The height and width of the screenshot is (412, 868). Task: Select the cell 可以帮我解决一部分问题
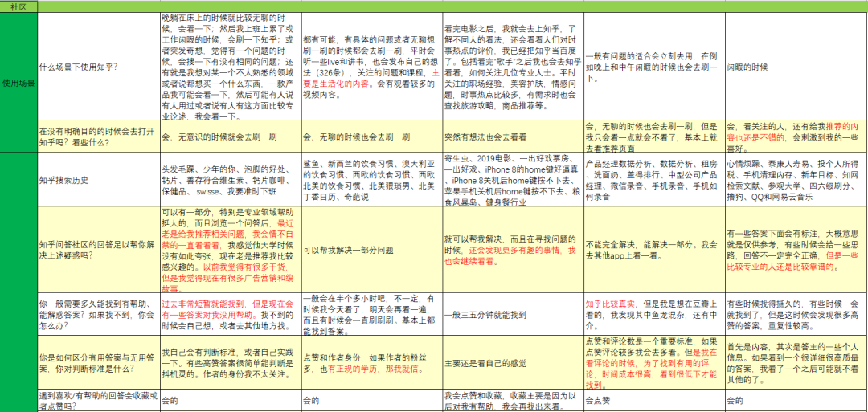[x=373, y=250]
